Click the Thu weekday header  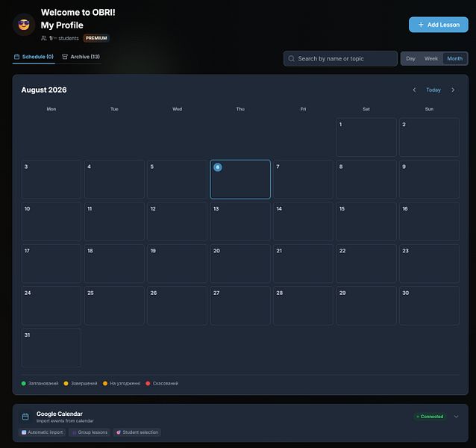click(240, 109)
